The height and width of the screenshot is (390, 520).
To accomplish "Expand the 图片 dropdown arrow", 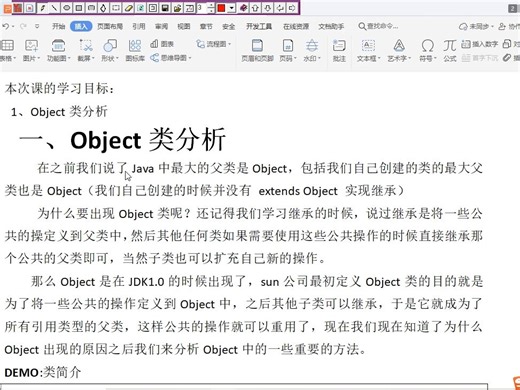I will (x=38, y=58).
